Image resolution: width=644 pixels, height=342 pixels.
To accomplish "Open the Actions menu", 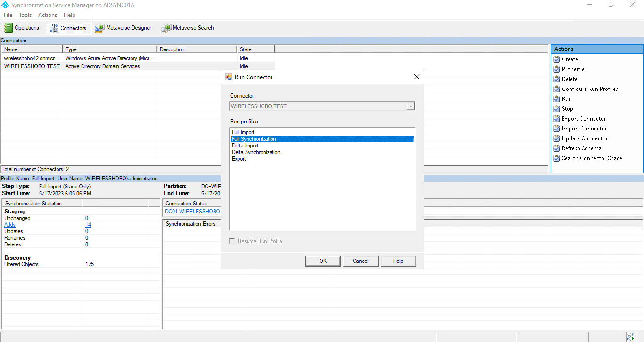I will 48,15.
